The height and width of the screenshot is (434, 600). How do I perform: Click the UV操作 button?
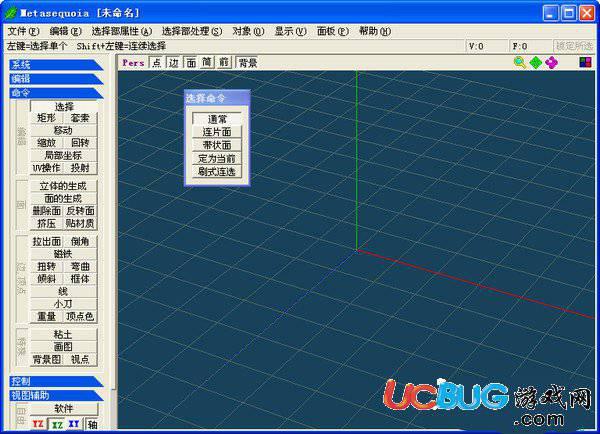coord(47,168)
